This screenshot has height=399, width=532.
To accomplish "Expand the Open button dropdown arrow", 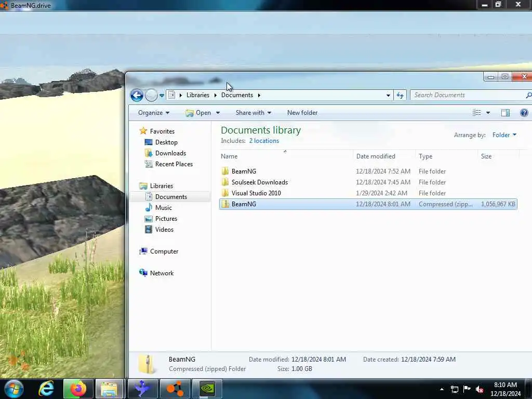I will tap(218, 113).
